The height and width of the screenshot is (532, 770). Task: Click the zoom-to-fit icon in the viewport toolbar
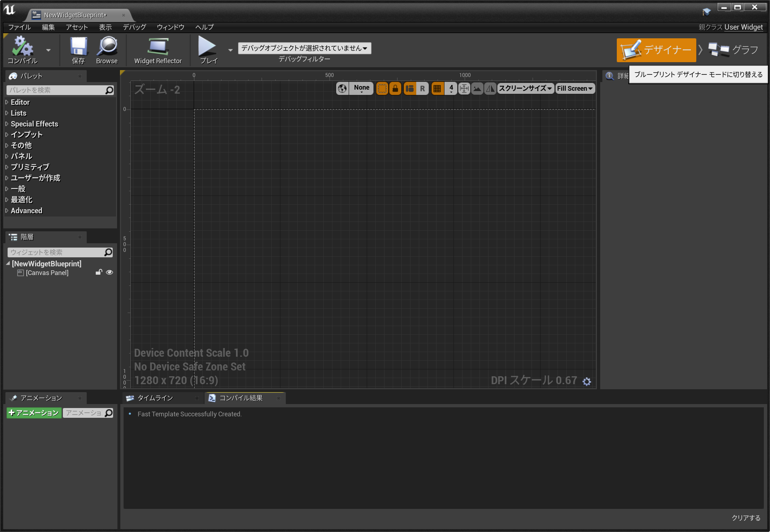coord(464,89)
